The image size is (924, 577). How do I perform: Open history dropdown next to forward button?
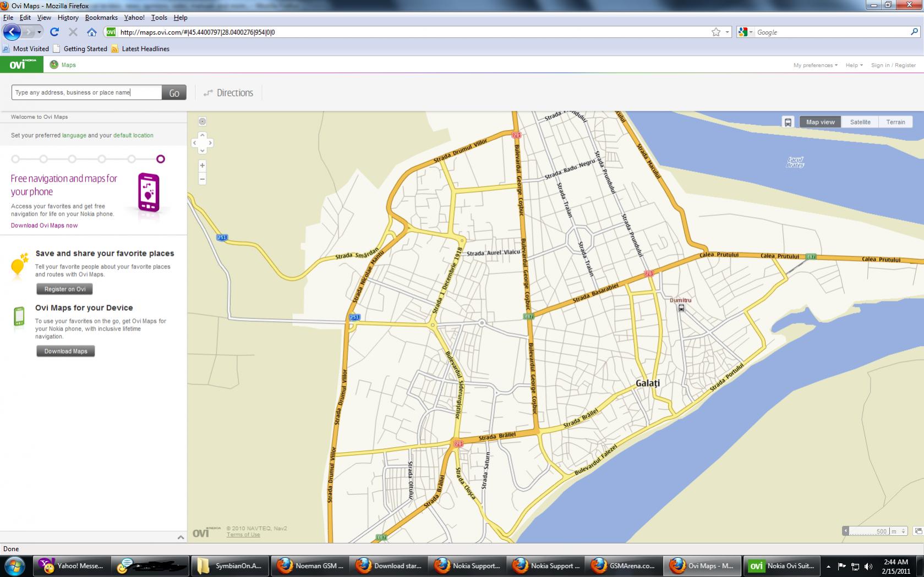(39, 32)
